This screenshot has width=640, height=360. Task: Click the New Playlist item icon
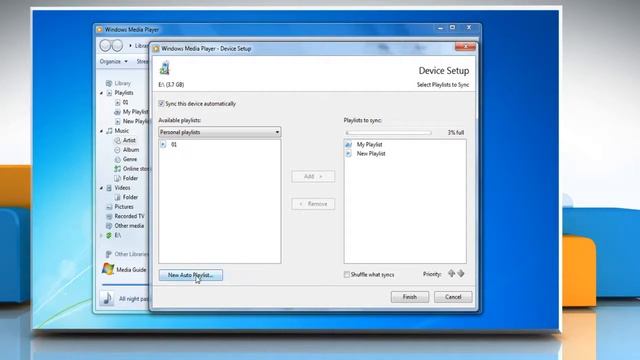click(348, 154)
